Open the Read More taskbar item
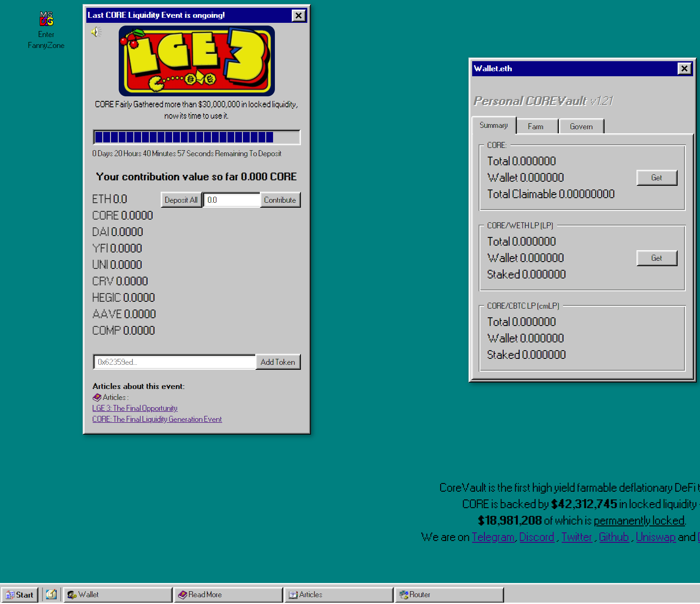 point(228,595)
